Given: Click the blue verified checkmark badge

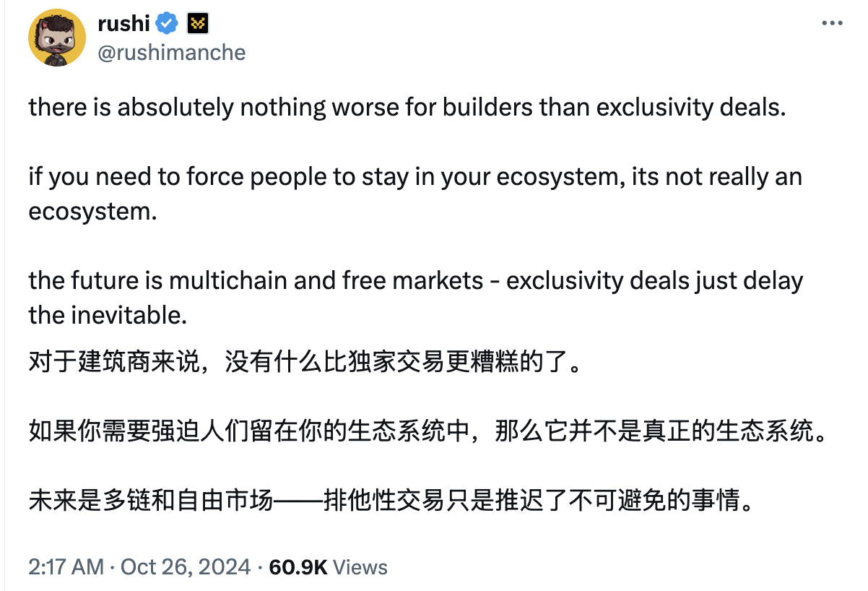Looking at the screenshot, I should click(168, 24).
